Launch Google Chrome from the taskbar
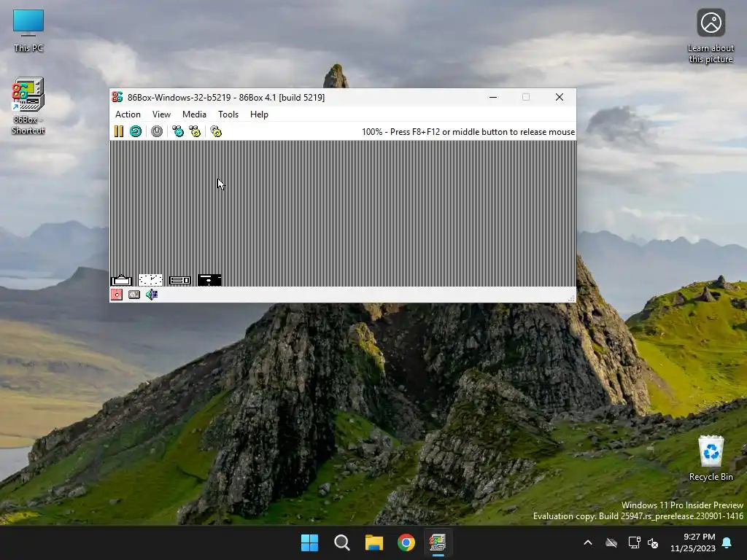The image size is (747, 560). (x=406, y=542)
